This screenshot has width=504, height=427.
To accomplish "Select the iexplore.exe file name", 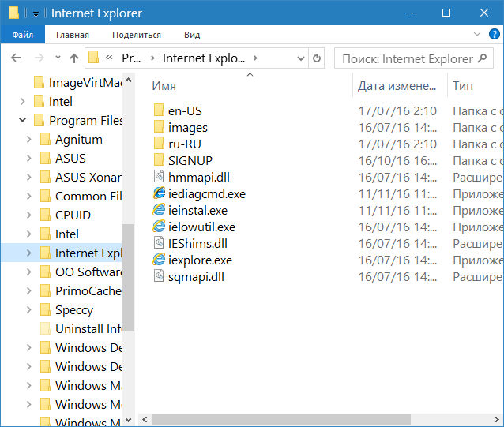I will pyautogui.click(x=200, y=260).
